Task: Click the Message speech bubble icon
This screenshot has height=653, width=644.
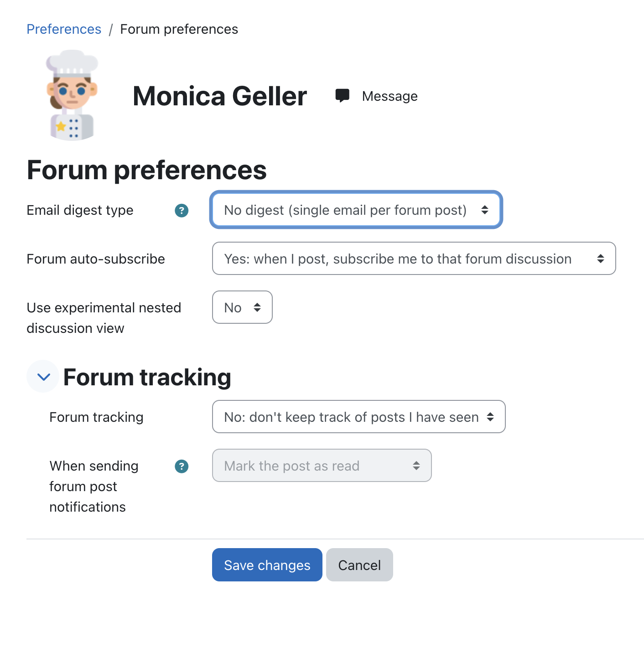Action: click(342, 96)
